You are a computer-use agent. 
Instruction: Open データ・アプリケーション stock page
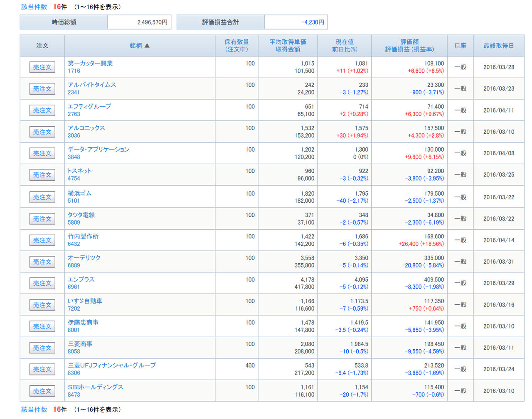pyautogui.click(x=99, y=149)
